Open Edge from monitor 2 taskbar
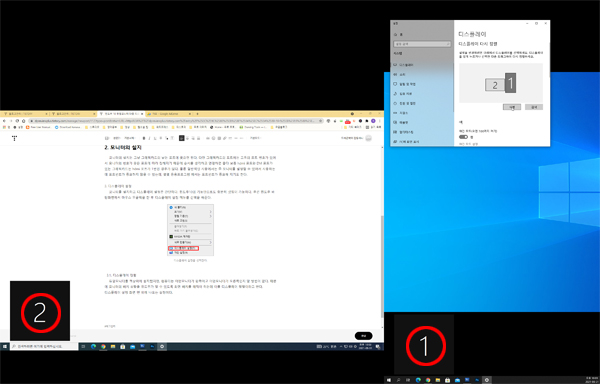The width and height of the screenshot is (600, 384). [x=93, y=347]
